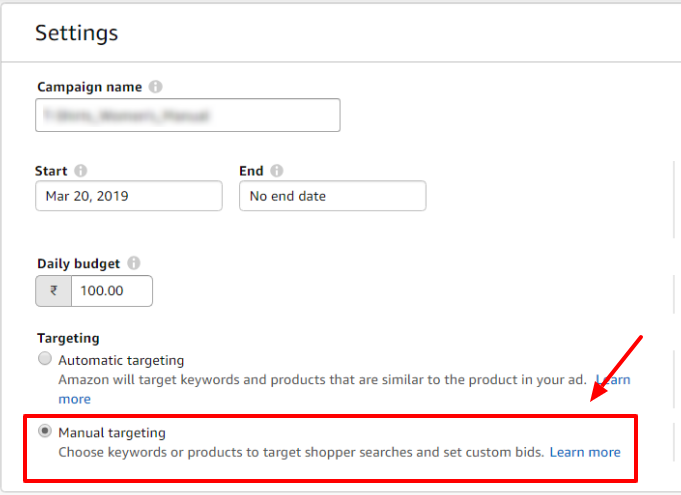Click the Targeting section heading
The image size is (681, 495).
pyautogui.click(x=68, y=338)
